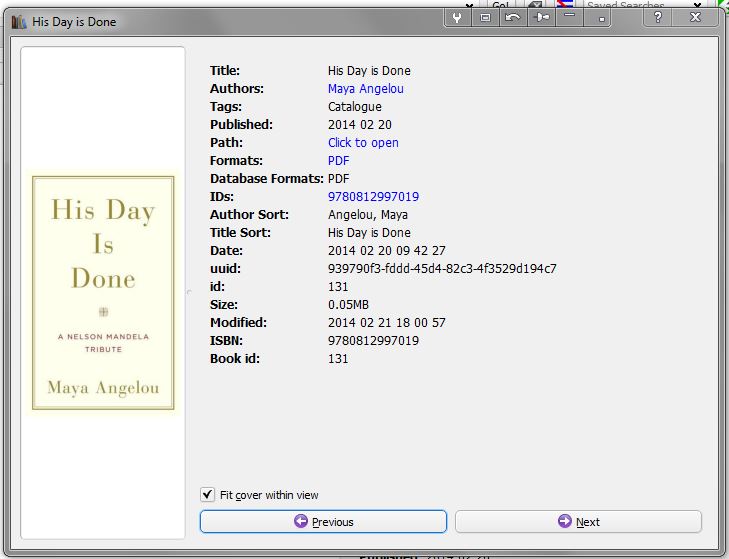Viewport: 729px width, 559px height.
Task: Click the Database Formats value PDF
Action: [338, 179]
